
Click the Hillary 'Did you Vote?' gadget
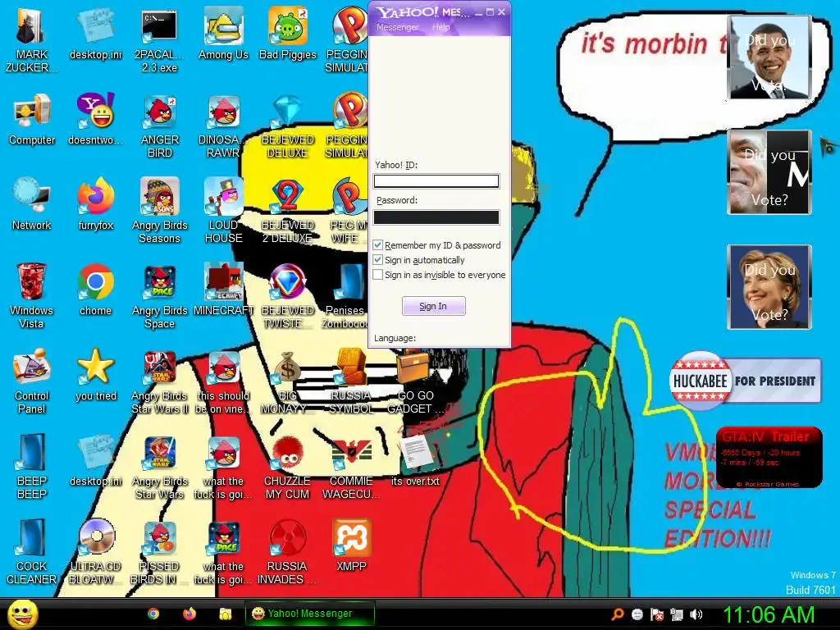[769, 286]
